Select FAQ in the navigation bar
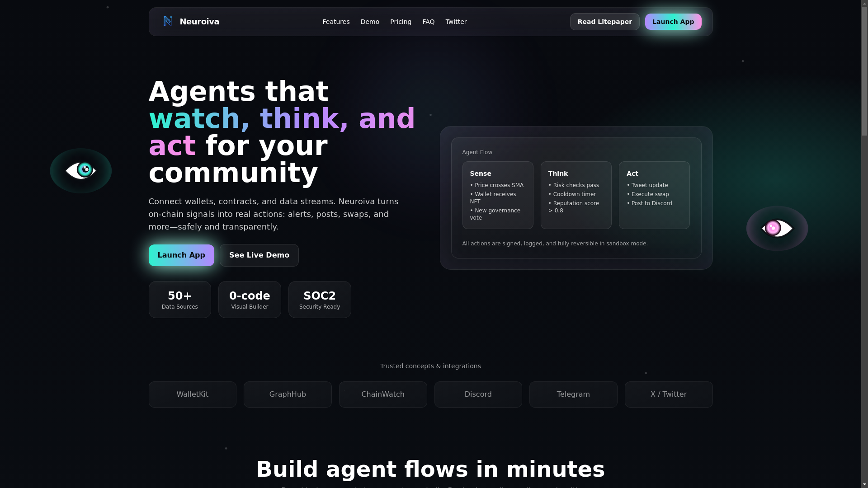 point(429,22)
